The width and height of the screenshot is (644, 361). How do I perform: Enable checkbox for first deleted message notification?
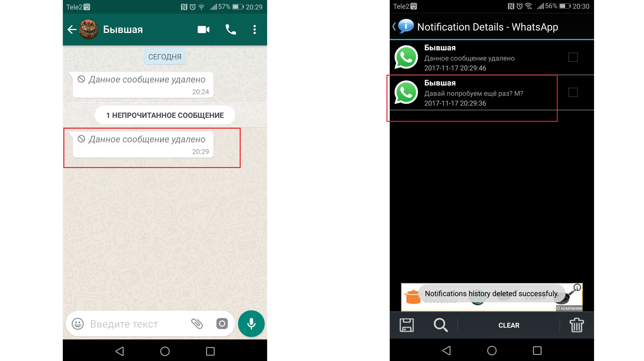(x=573, y=57)
